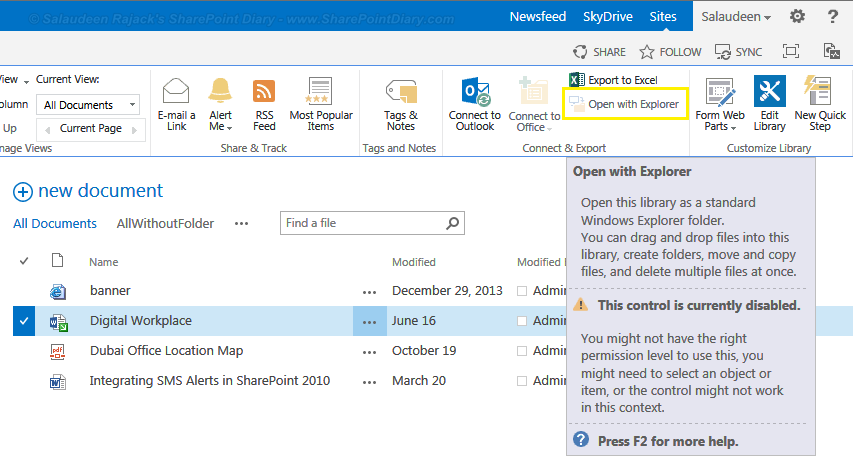Screen dimensions: 853x476
Task: Expand the Salaudeen user menu
Action: tap(735, 16)
